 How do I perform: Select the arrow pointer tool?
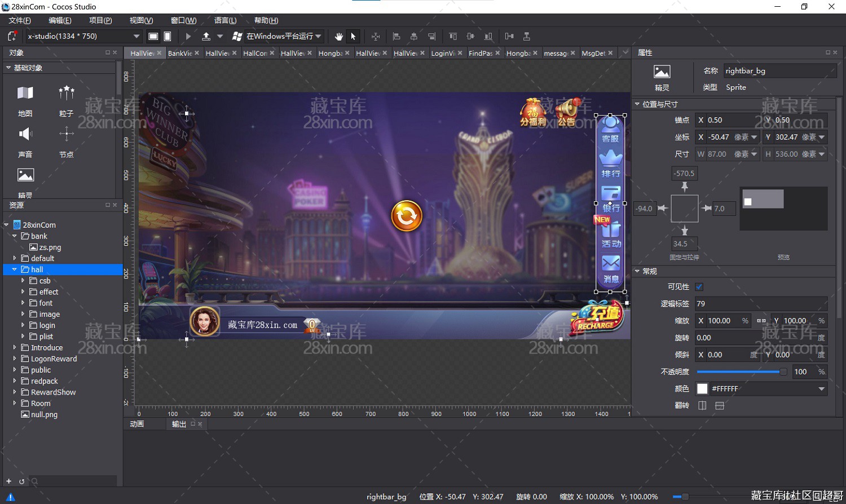pos(353,37)
